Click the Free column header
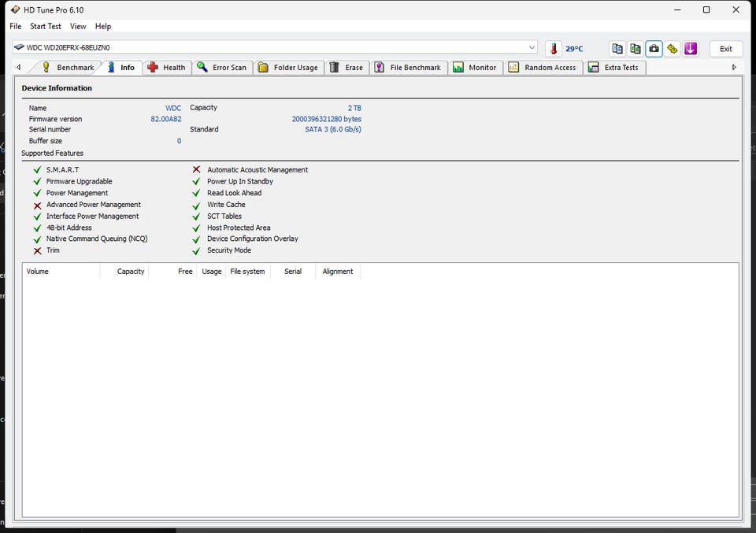 172,272
